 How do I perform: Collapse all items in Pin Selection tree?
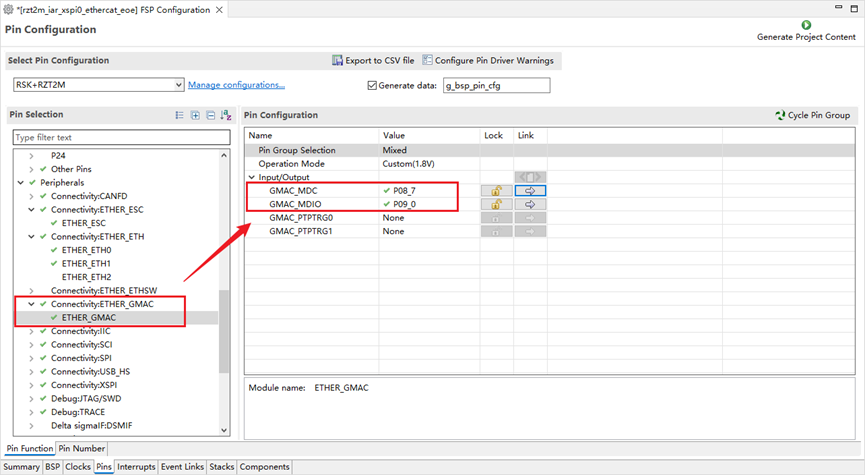(210, 116)
